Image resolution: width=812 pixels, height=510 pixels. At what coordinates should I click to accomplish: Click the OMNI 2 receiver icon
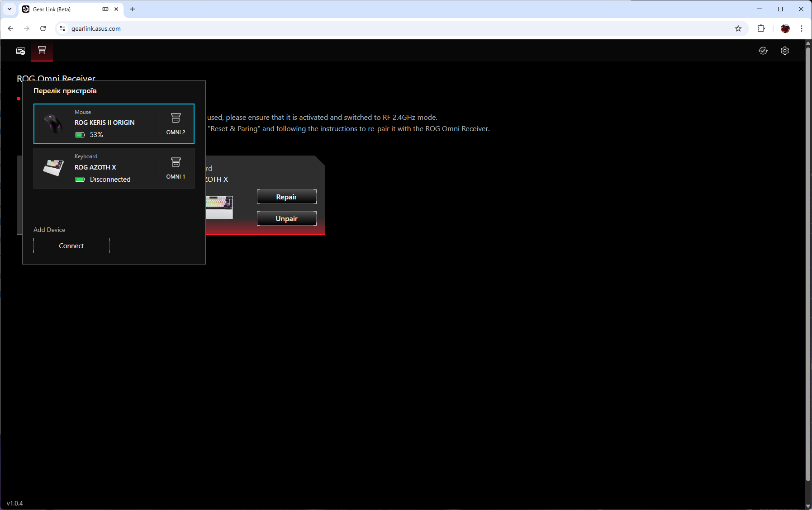tap(176, 118)
